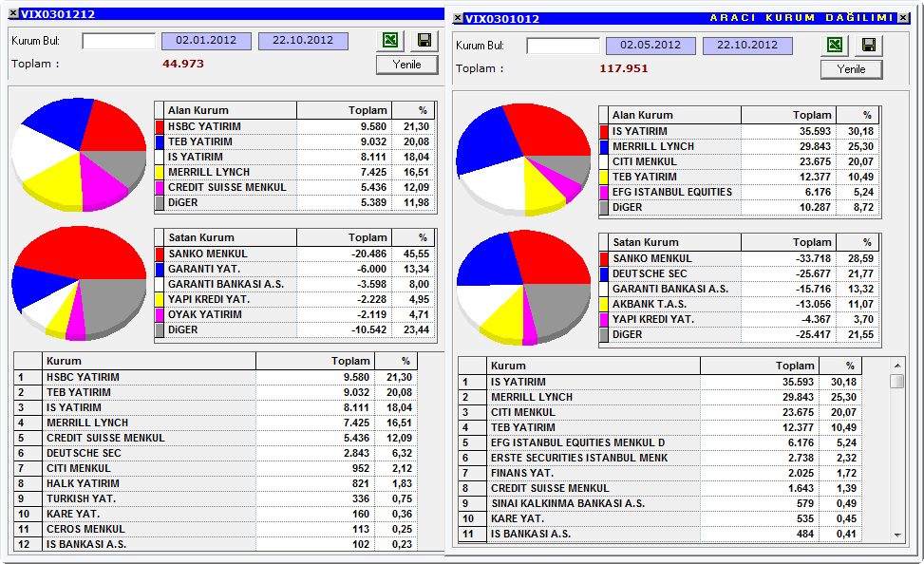Select magenta swatch beside OYAK YATIRIM
Image resolution: width=924 pixels, height=564 pixels.
160,314
